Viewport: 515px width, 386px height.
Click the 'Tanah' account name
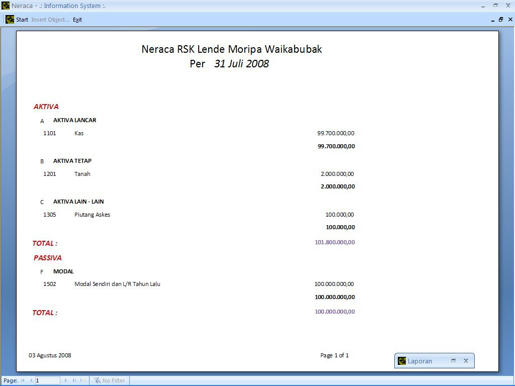[82, 174]
